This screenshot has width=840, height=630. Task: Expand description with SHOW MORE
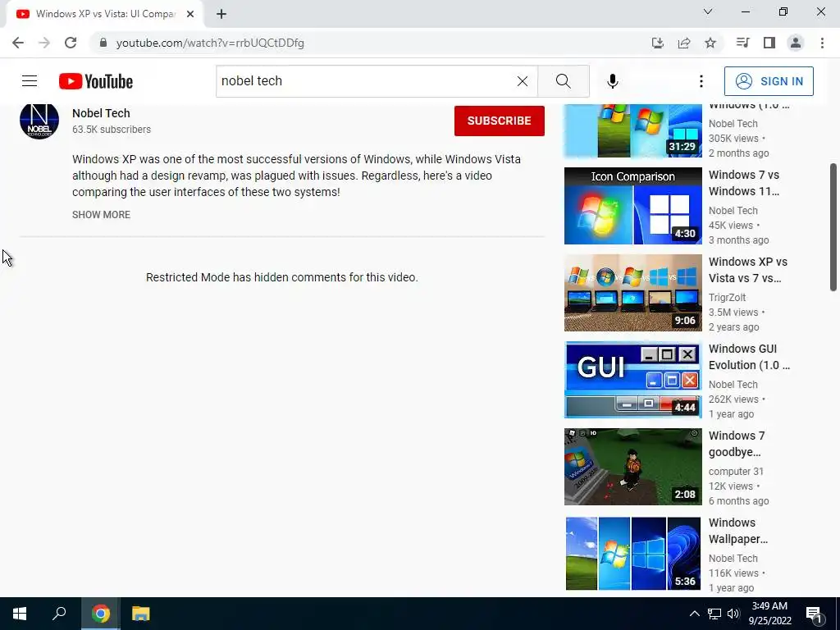tap(101, 214)
